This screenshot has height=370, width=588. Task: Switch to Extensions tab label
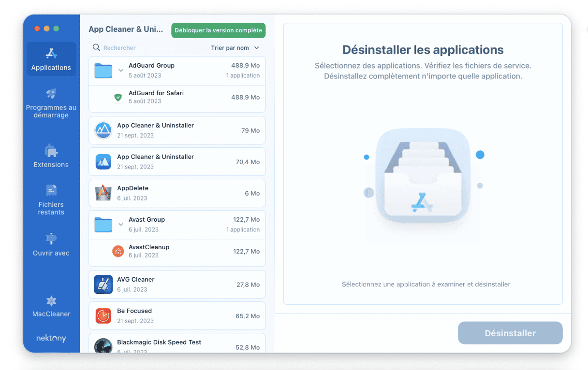pyautogui.click(x=51, y=165)
